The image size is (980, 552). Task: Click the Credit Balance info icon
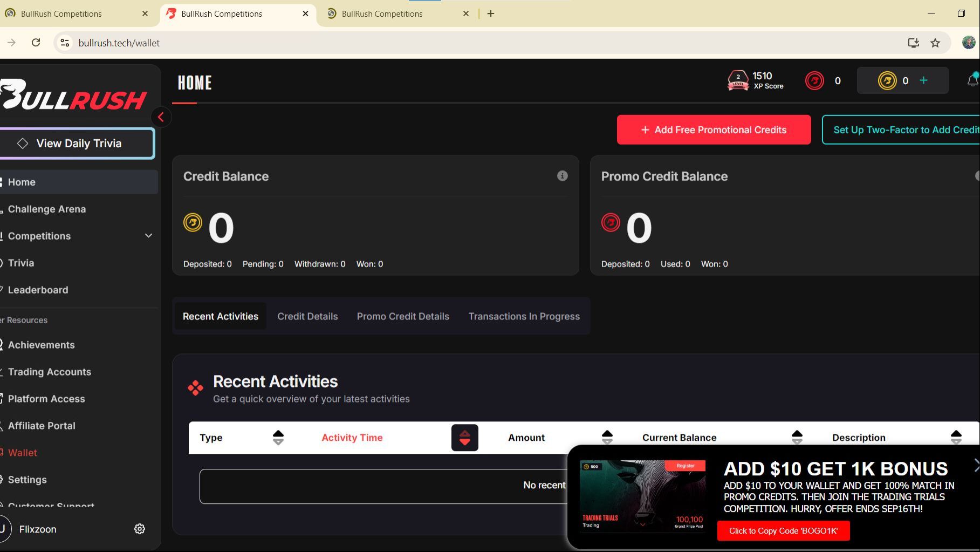[562, 176]
